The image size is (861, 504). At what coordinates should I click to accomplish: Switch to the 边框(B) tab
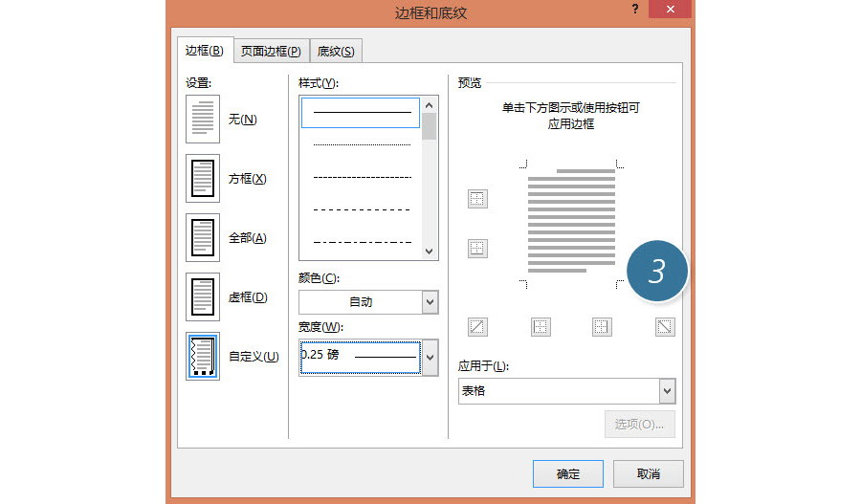pyautogui.click(x=205, y=51)
